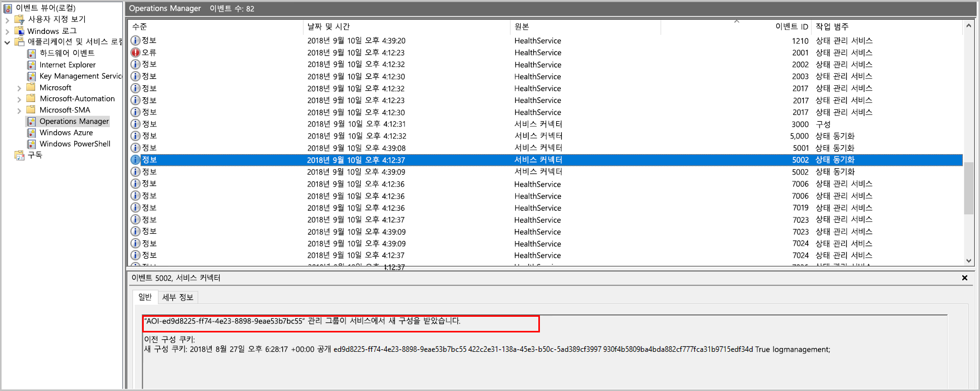
Task: Select the 오류 row at 오후 4:12:23
Action: tap(545, 52)
